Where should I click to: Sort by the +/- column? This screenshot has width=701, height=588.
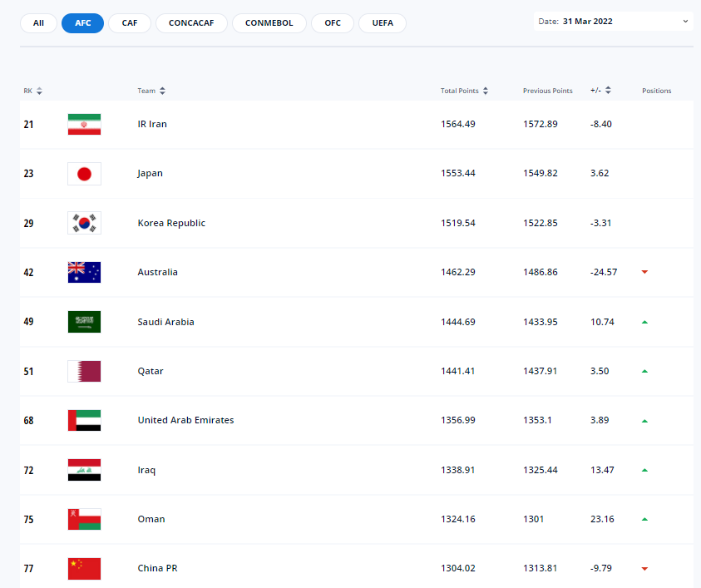601,91
